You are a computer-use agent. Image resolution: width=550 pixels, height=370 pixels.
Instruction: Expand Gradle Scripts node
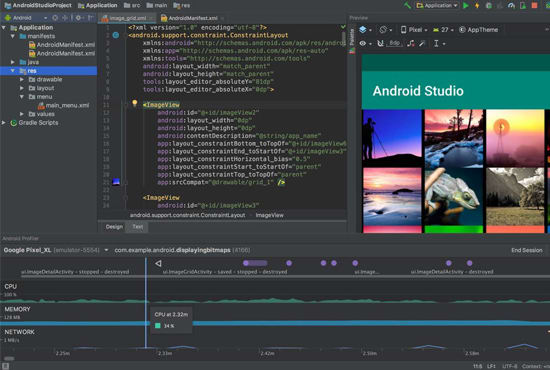tap(4, 122)
